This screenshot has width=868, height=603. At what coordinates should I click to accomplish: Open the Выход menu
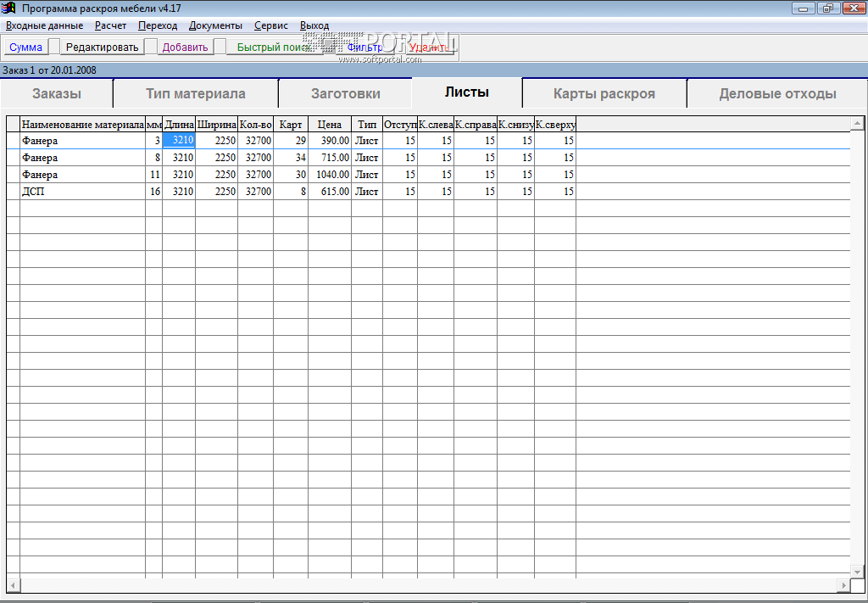pyautogui.click(x=314, y=25)
